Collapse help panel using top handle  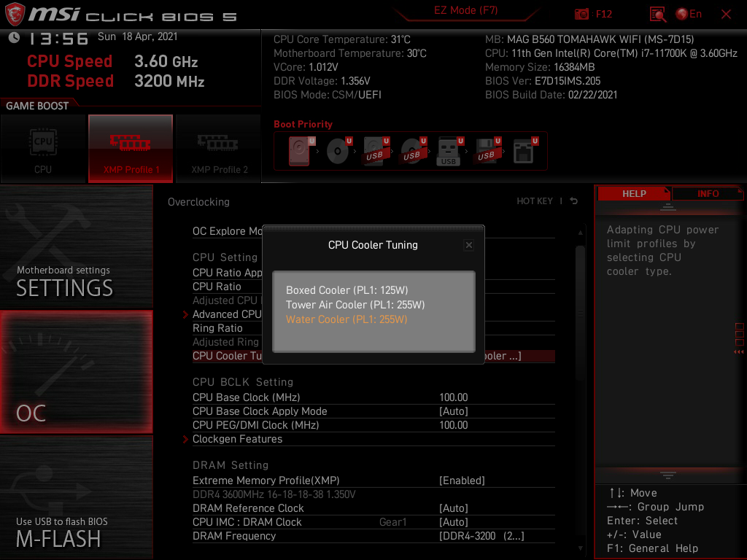668,206
